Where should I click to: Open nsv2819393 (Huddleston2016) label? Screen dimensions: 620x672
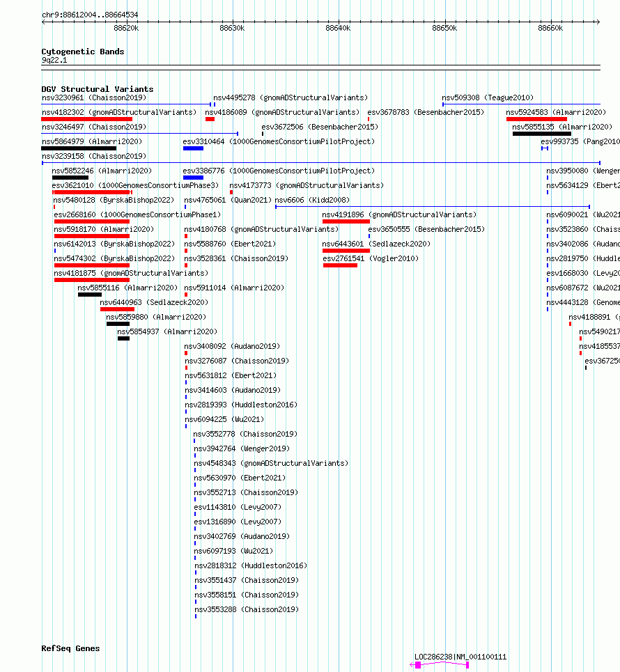pyautogui.click(x=241, y=404)
